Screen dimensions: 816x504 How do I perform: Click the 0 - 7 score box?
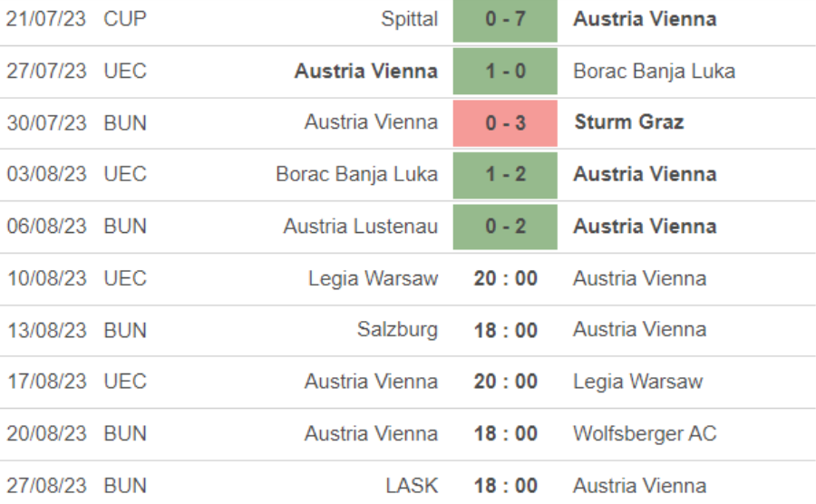[x=505, y=19]
